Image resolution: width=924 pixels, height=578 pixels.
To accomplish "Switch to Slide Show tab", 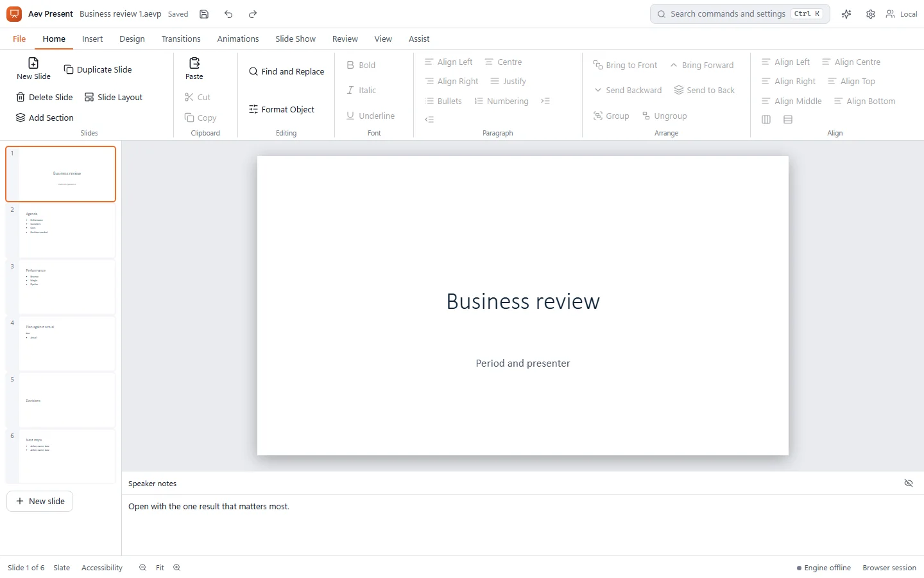I will pos(295,39).
